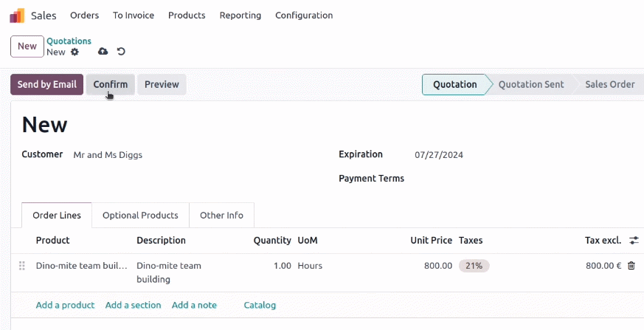Save record with cloud upload icon
The image size is (644, 330).
coord(103,52)
